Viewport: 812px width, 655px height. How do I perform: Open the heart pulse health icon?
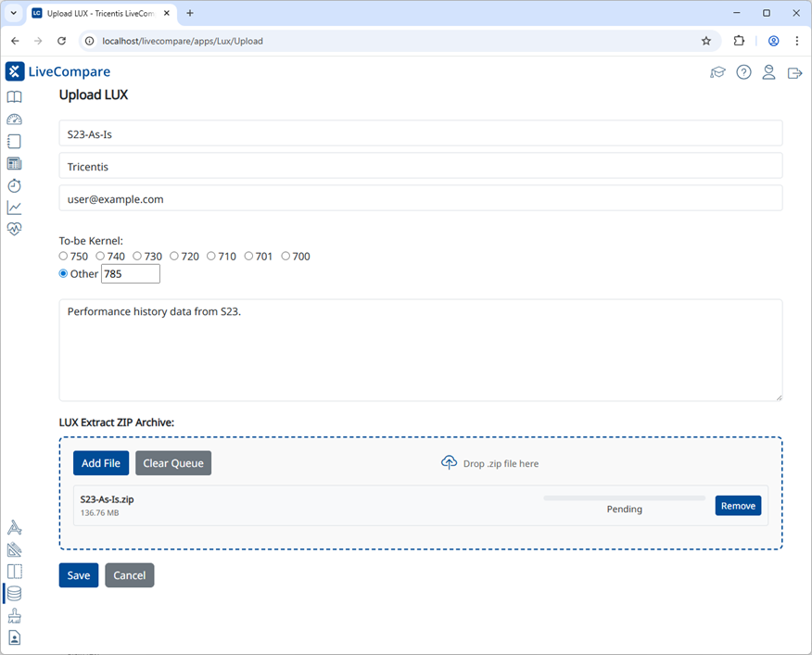coord(14,229)
